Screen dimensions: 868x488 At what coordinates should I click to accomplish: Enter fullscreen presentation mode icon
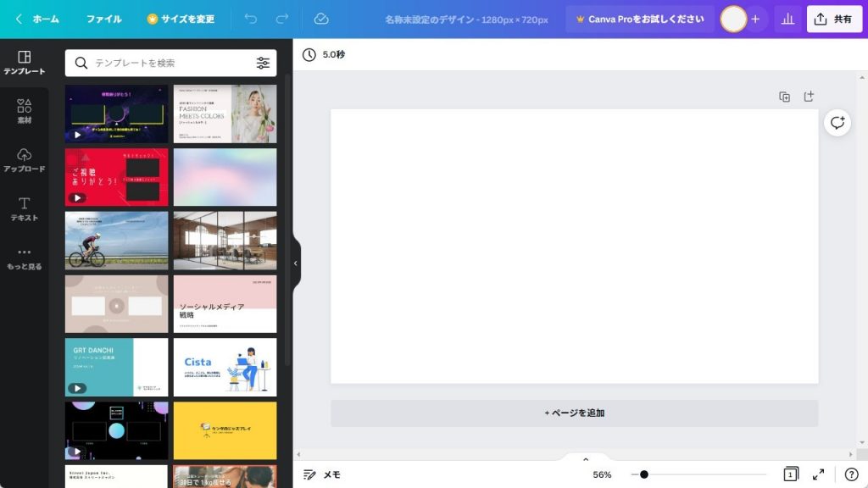tap(818, 474)
